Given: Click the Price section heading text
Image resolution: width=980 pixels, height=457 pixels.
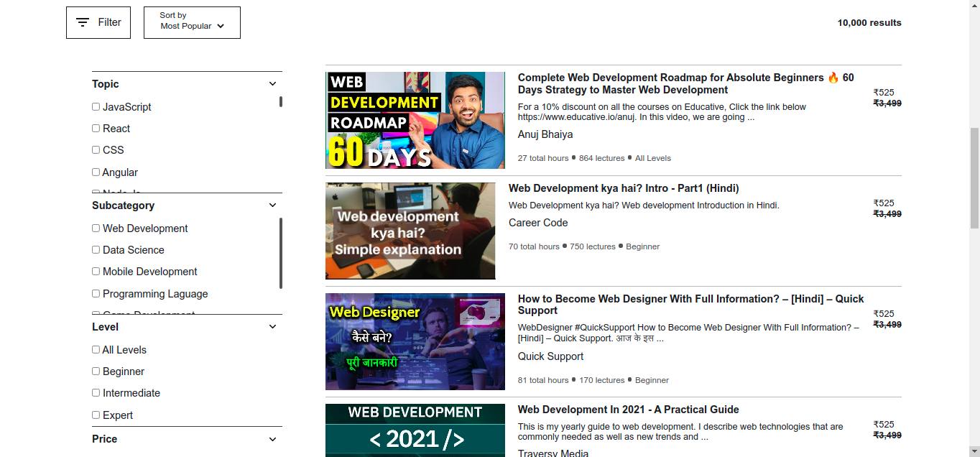Looking at the screenshot, I should pos(104,439).
